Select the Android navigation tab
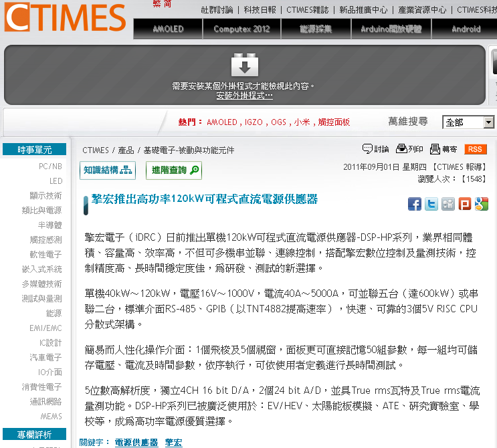This screenshot has width=497, height=448. click(466, 29)
